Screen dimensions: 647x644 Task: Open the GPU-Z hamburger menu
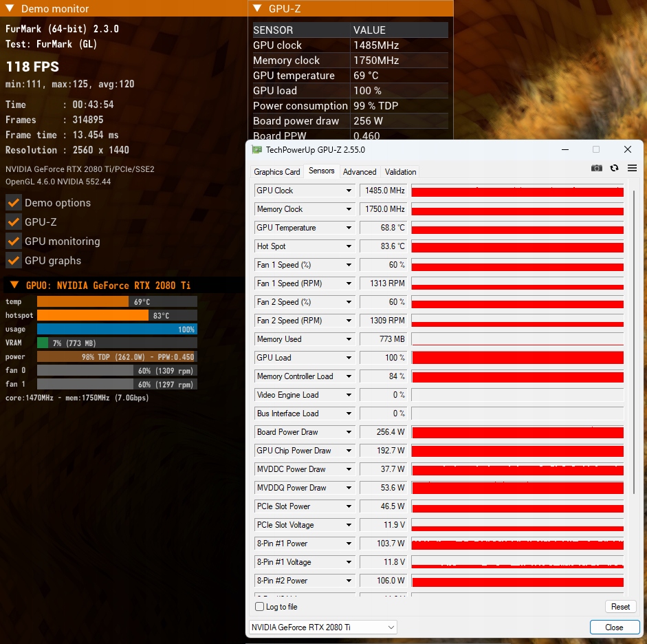pos(632,168)
